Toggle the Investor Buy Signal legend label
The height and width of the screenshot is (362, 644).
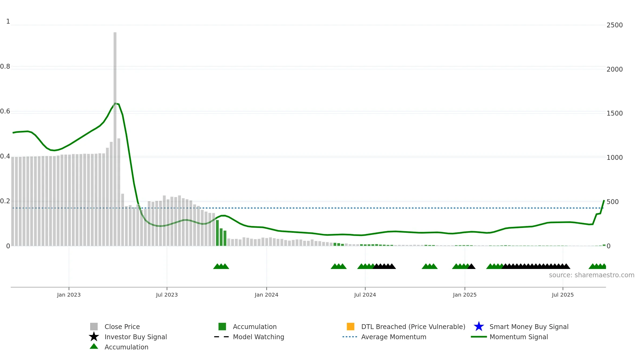(136, 337)
